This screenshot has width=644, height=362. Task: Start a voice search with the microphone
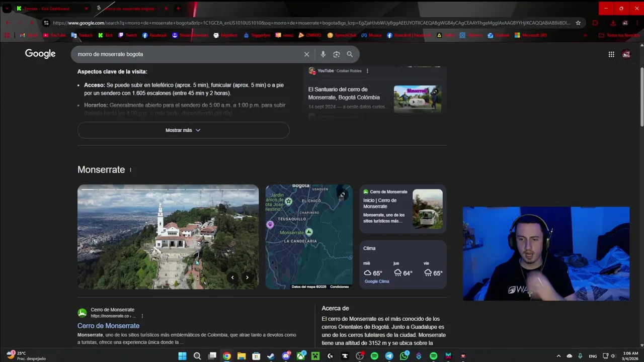point(323,54)
